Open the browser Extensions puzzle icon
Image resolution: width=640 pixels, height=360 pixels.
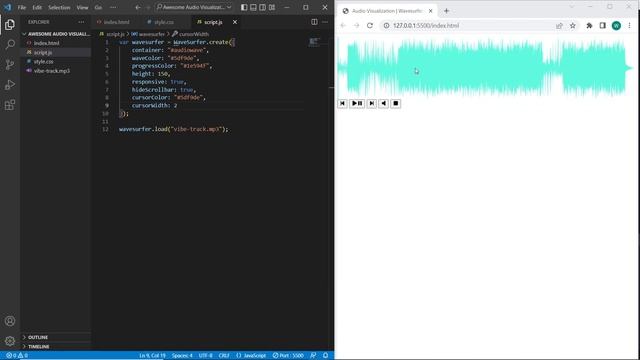(589, 25)
